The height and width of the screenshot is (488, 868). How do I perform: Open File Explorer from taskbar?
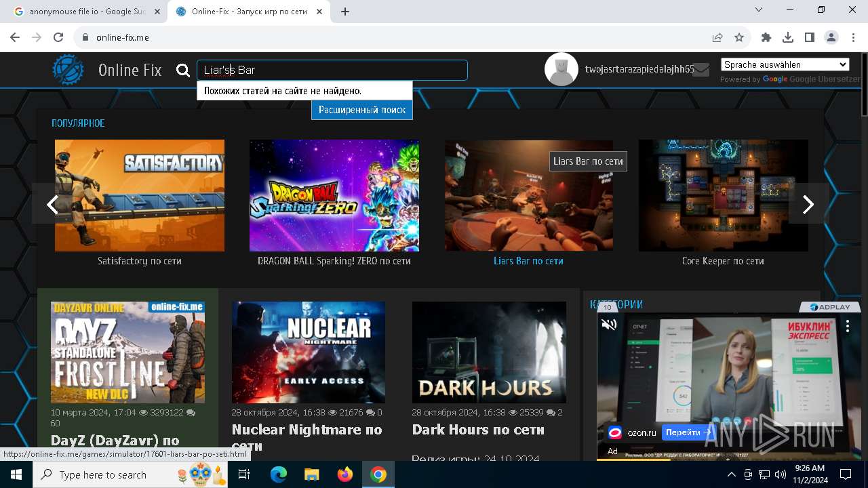pyautogui.click(x=311, y=474)
